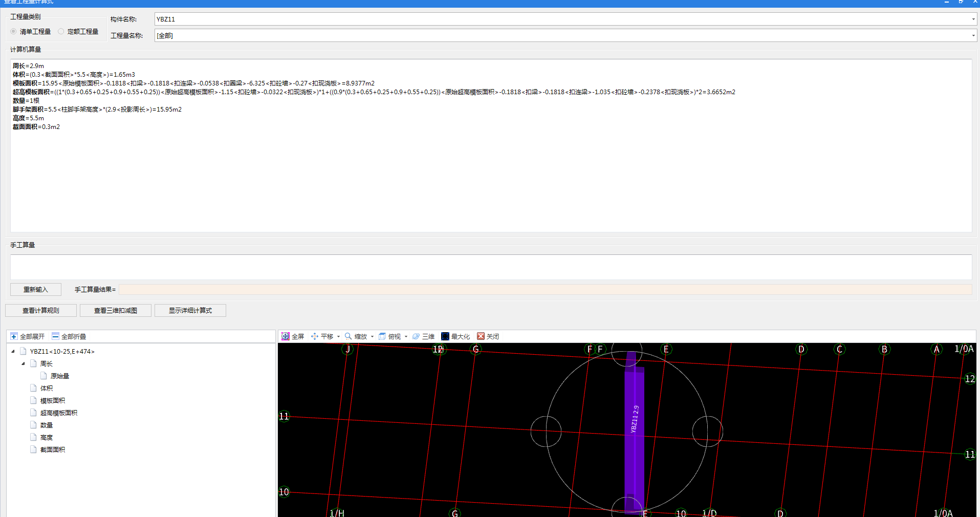980x517 pixels.
Task: Open the 缩放 dropdown arrow
Action: [x=372, y=336]
